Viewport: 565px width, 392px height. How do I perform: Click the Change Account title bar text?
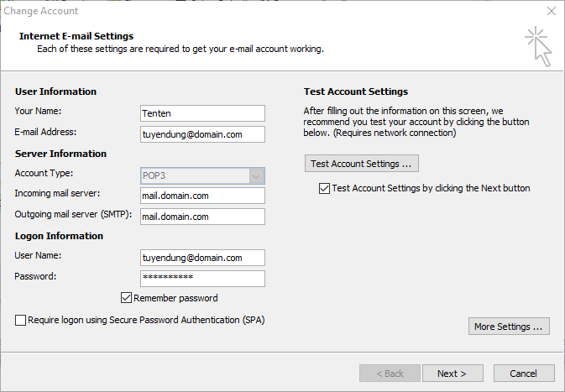pyautogui.click(x=41, y=11)
